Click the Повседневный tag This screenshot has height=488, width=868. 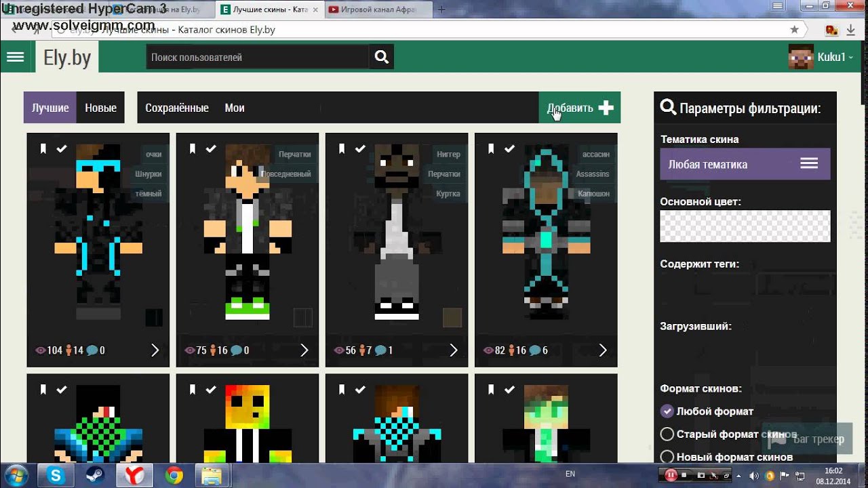285,174
